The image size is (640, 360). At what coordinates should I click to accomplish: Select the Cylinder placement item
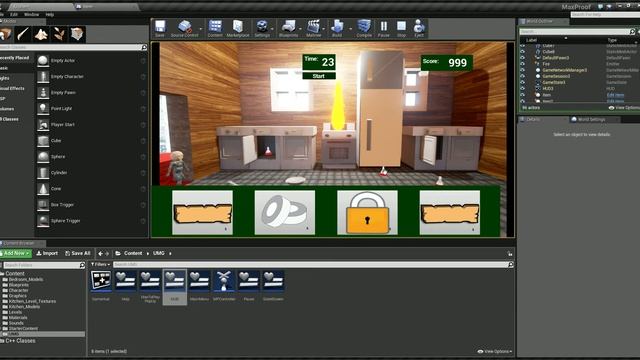(x=92, y=173)
